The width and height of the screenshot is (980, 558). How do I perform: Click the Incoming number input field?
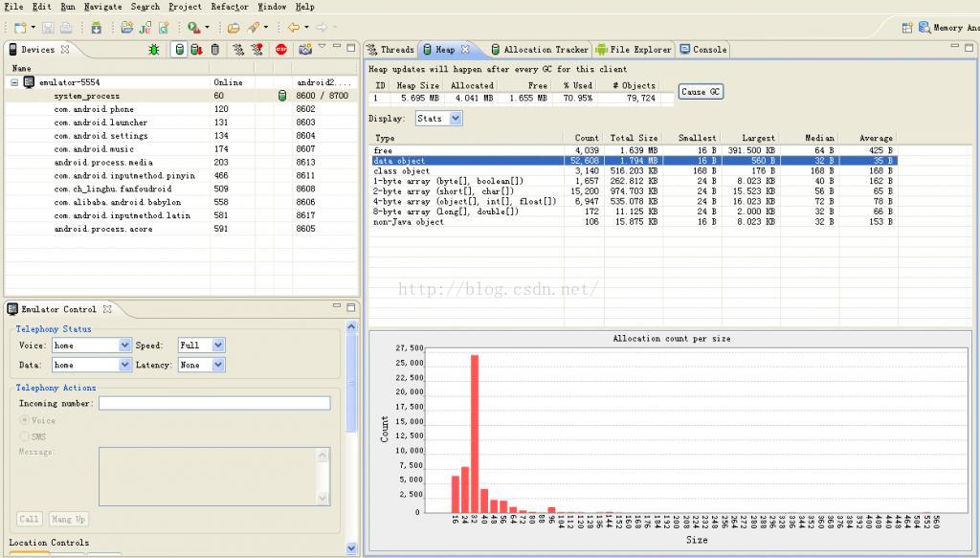tap(213, 404)
